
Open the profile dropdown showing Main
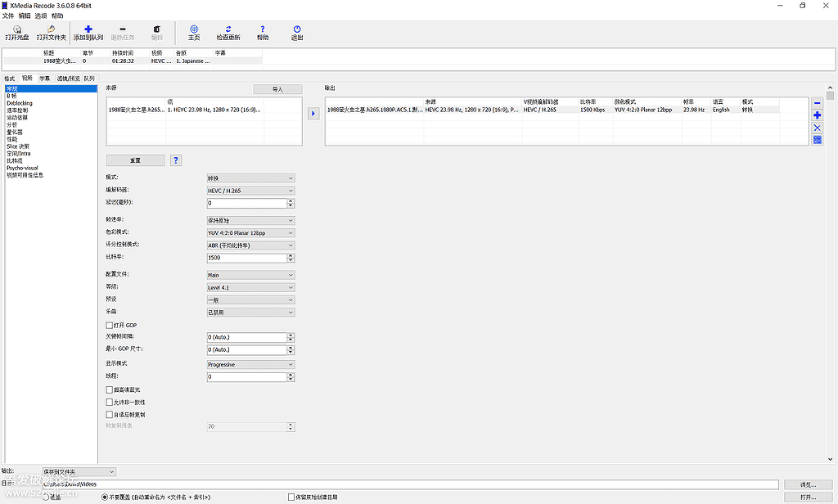pos(250,275)
